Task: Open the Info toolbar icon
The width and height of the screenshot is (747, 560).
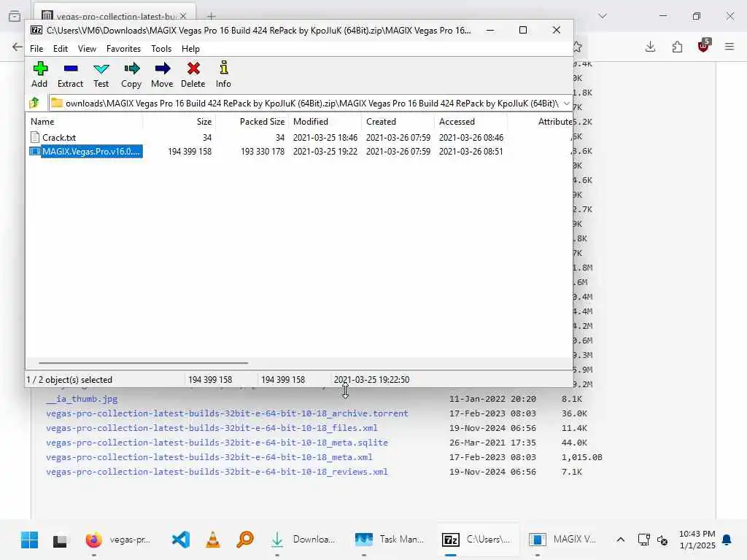Action: 223,74
